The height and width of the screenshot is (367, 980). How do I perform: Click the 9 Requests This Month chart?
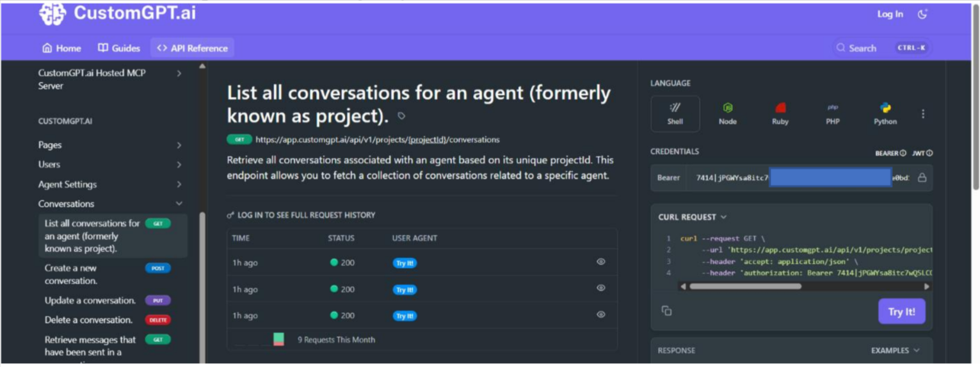point(278,339)
